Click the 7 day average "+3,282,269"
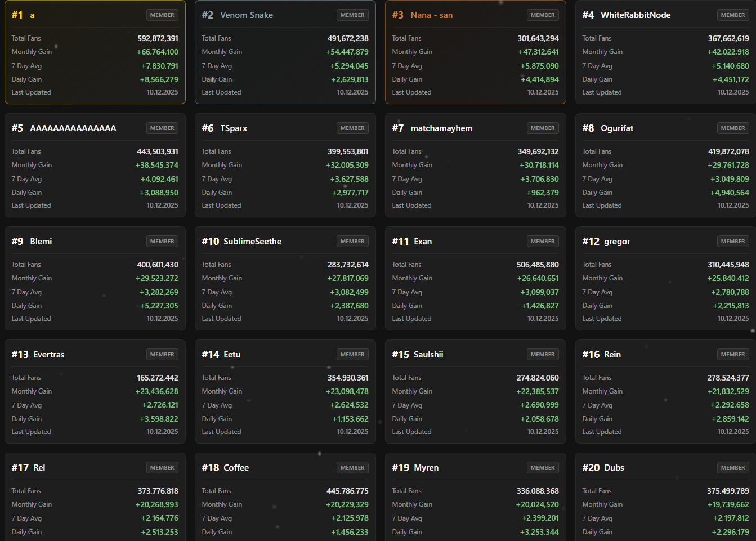 coord(159,292)
